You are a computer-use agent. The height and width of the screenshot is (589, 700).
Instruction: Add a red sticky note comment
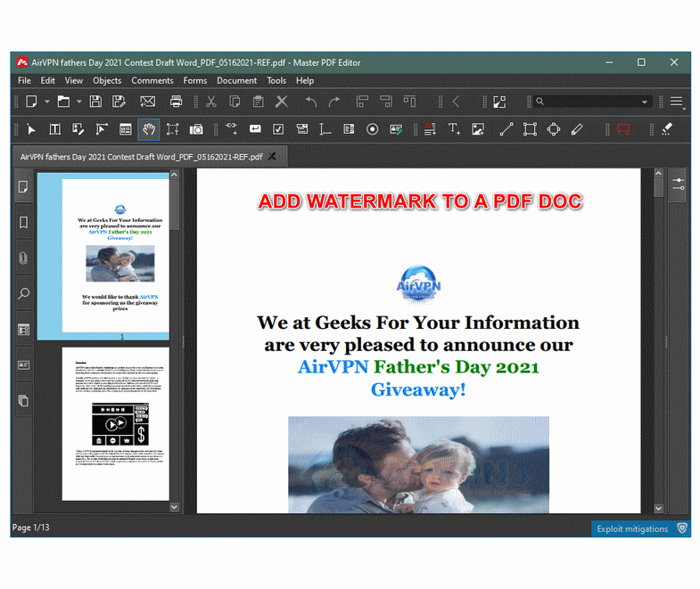click(623, 129)
